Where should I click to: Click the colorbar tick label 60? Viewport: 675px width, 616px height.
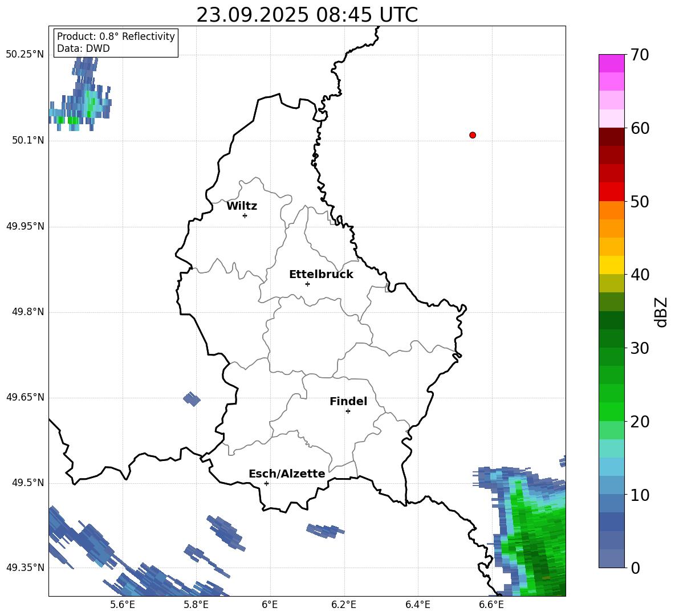(x=640, y=128)
